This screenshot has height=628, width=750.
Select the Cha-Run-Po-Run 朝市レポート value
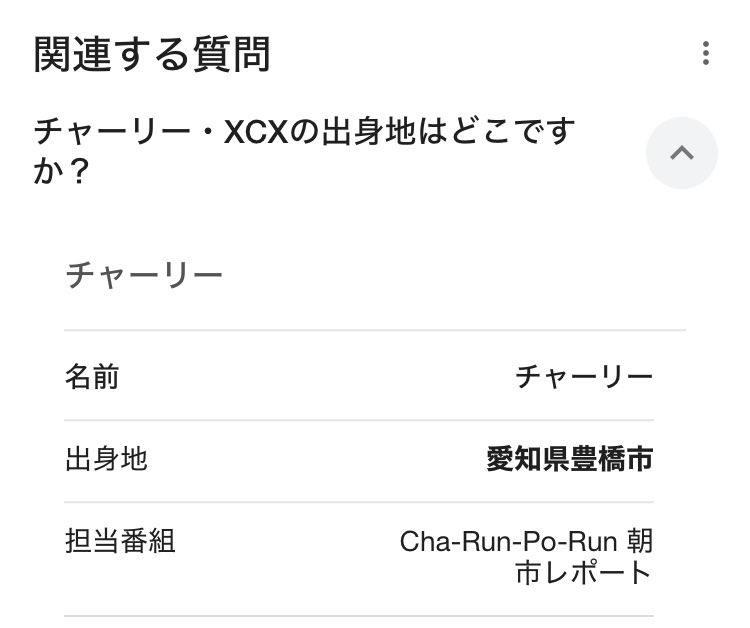526,557
